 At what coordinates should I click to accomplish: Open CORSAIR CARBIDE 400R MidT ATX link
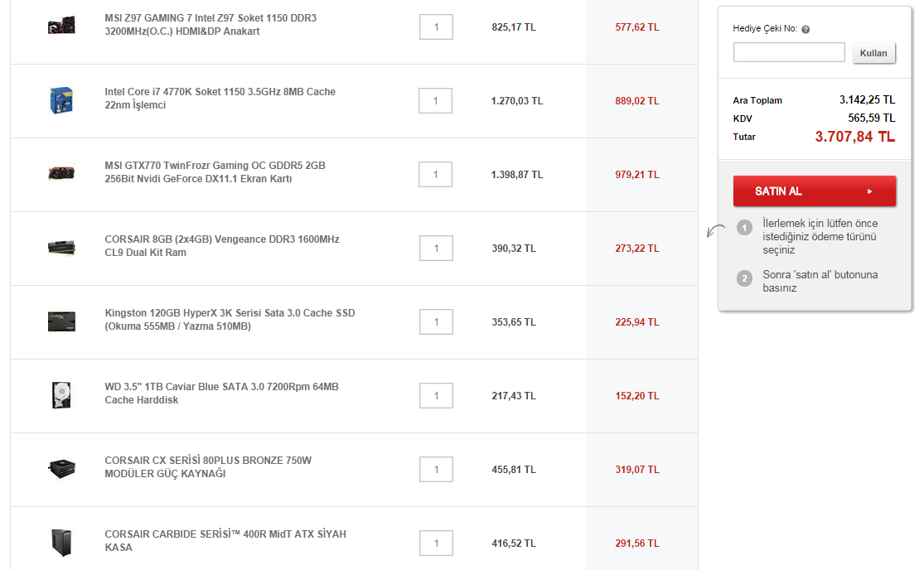point(225,541)
